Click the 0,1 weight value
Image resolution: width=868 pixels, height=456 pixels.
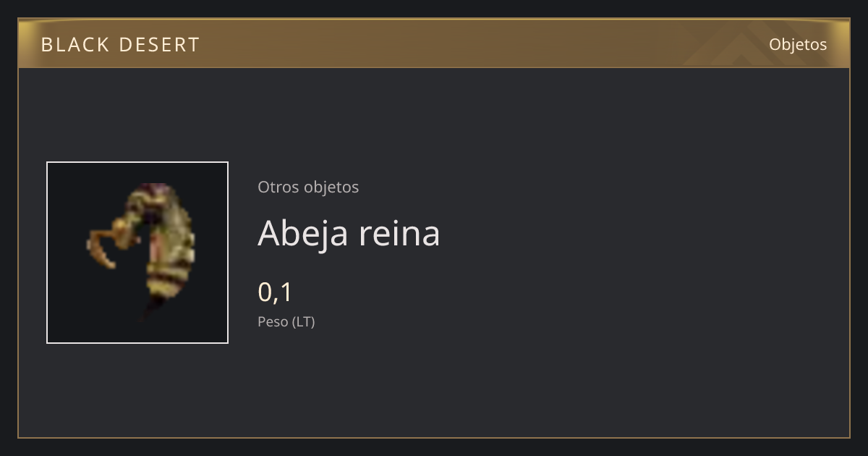(x=275, y=292)
